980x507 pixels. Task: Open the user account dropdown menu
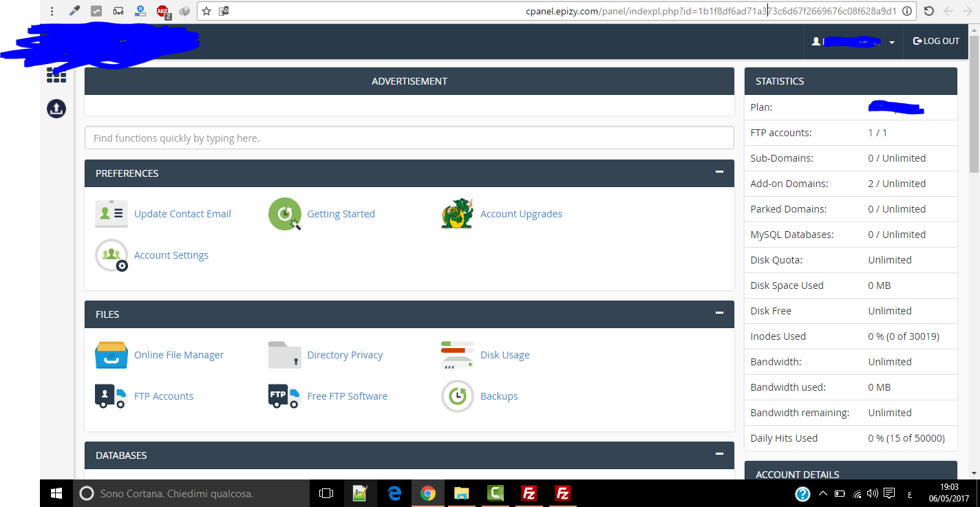pos(853,41)
